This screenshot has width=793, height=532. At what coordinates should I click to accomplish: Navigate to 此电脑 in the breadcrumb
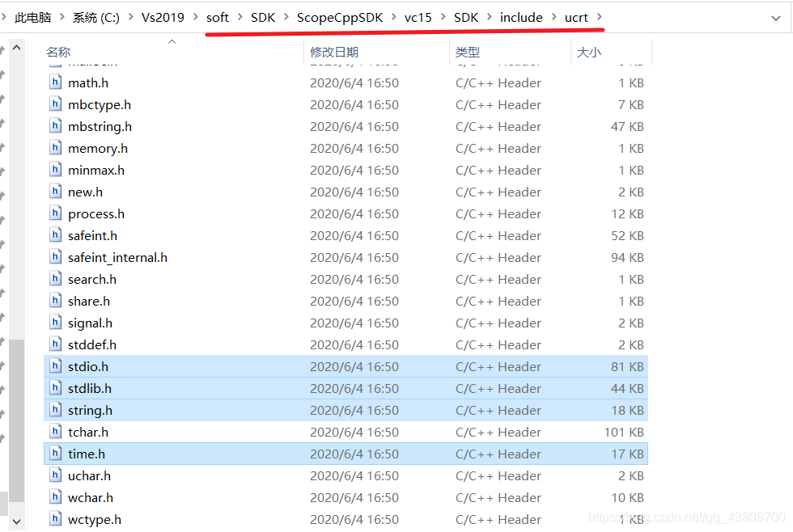coord(33,18)
